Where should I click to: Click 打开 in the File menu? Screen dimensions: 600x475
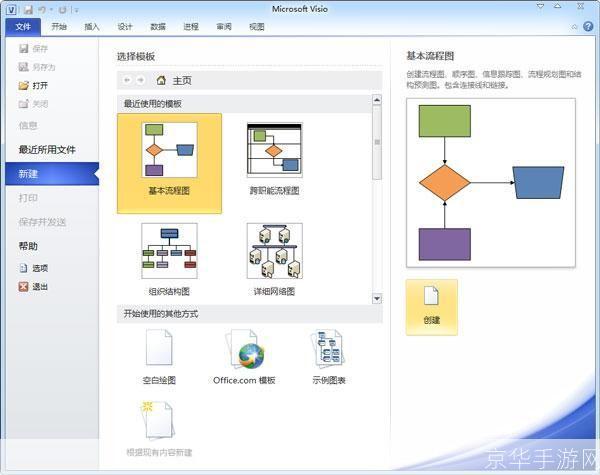click(39, 85)
